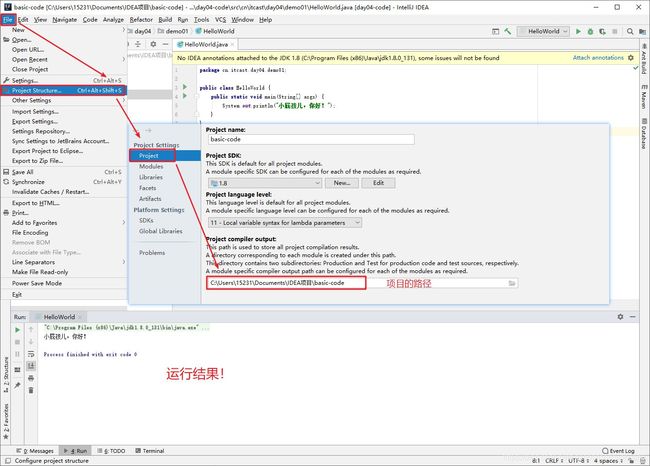650x466 pixels.
Task: Browse for compiler output folder icon
Action: 512,283
